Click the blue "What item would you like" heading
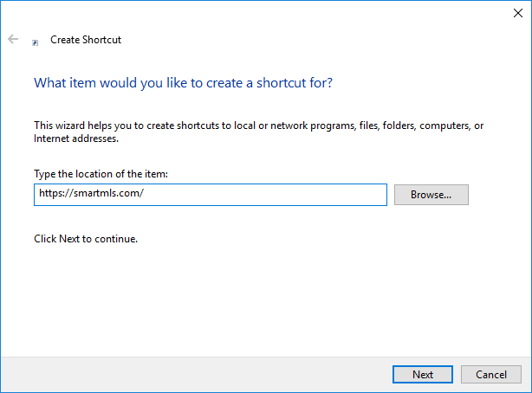The image size is (532, 393). 183,83
